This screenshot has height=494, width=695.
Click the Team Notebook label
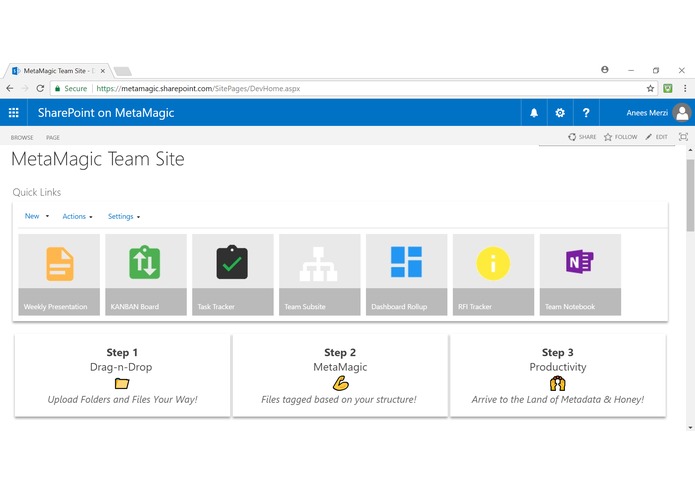pyautogui.click(x=570, y=307)
